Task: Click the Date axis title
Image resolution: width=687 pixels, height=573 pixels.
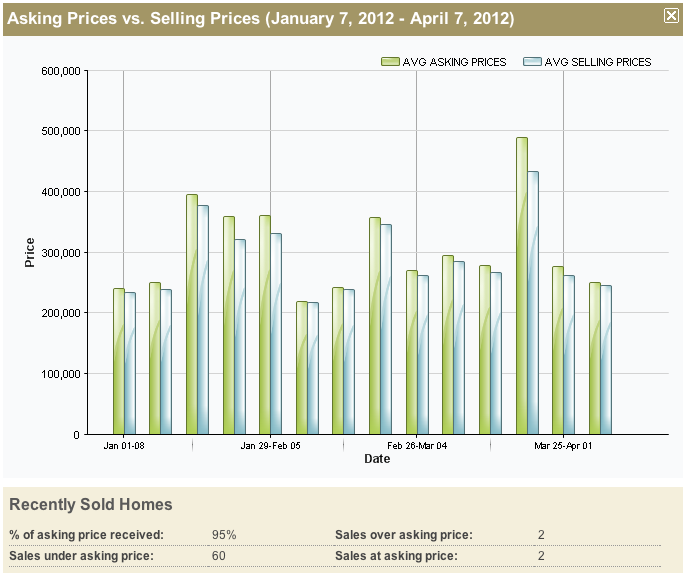Action: pyautogui.click(x=377, y=459)
